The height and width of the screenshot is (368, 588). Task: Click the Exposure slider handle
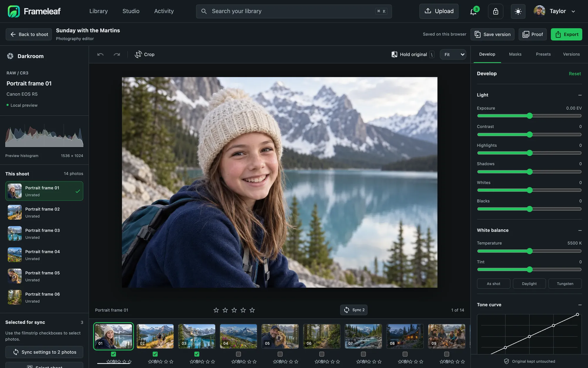tap(529, 116)
